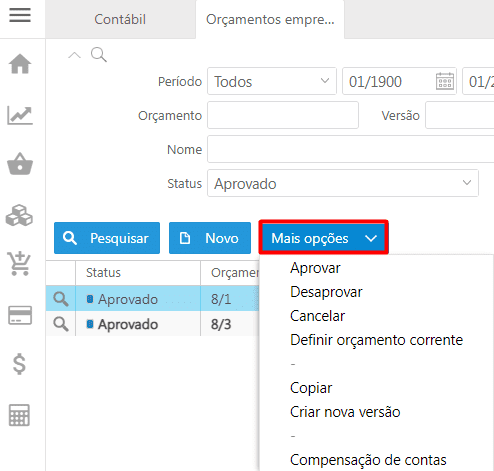Image resolution: width=494 pixels, height=471 pixels.
Task: Select Criar nova versão menu entry
Action: pos(345,412)
